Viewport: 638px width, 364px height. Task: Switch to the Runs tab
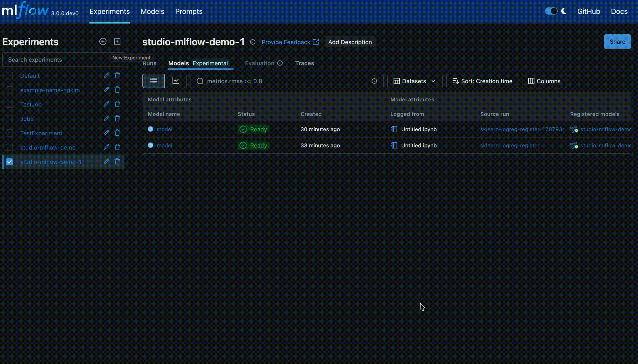click(x=150, y=63)
